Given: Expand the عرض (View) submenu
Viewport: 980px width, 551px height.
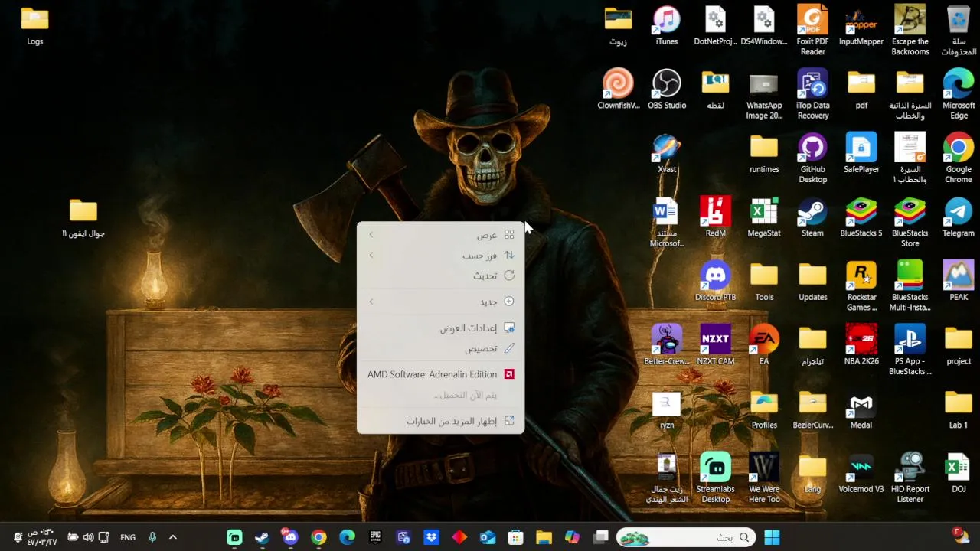Looking at the screenshot, I should [x=440, y=235].
